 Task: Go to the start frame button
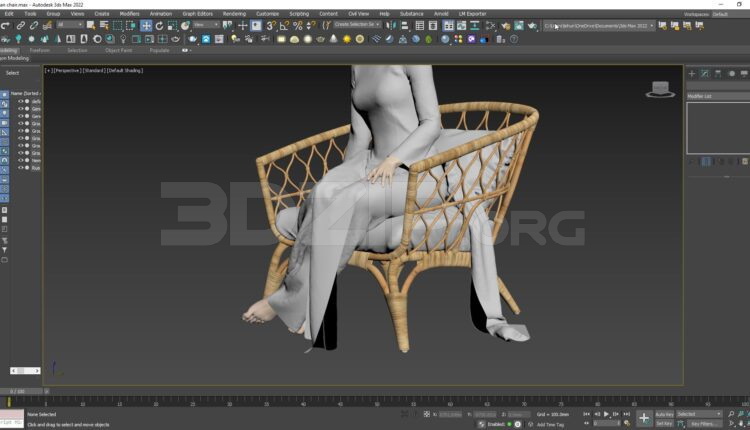coord(586,414)
